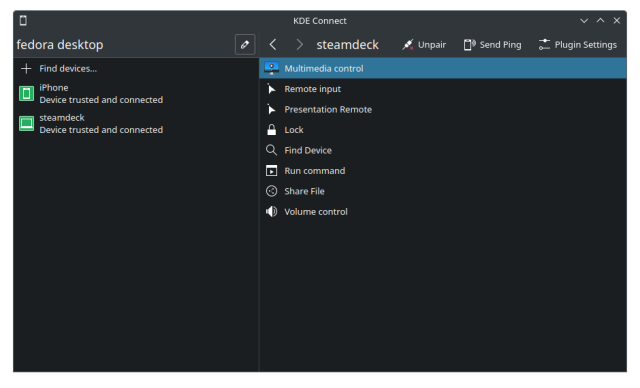Click the Unpair button
This screenshot has width=640, height=388.
point(424,44)
